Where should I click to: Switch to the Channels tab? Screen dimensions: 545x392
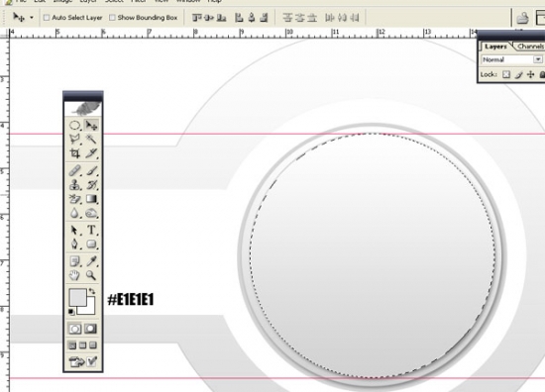coord(530,47)
